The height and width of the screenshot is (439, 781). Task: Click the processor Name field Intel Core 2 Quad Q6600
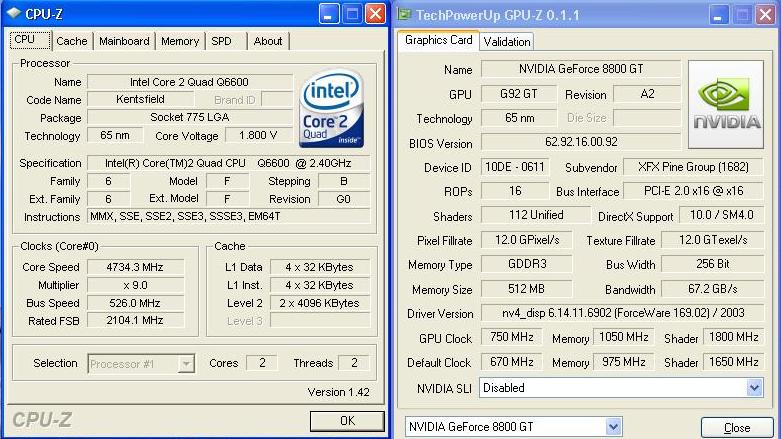pos(190,82)
